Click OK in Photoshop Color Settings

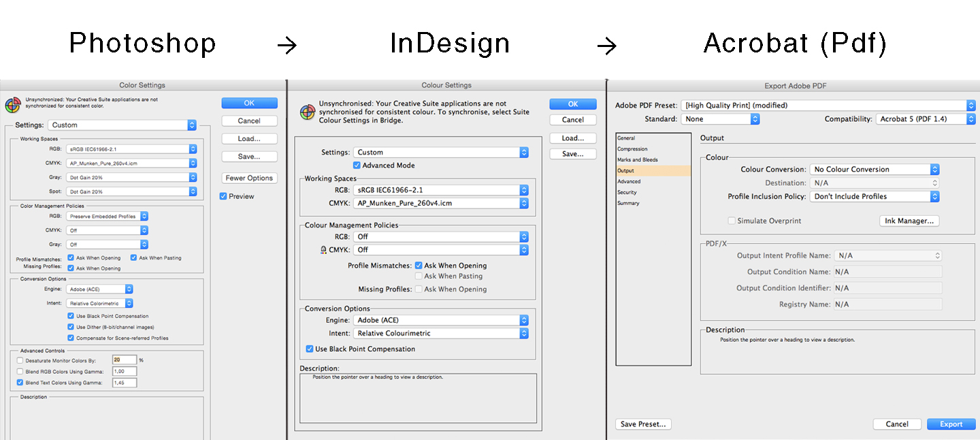[x=249, y=103]
